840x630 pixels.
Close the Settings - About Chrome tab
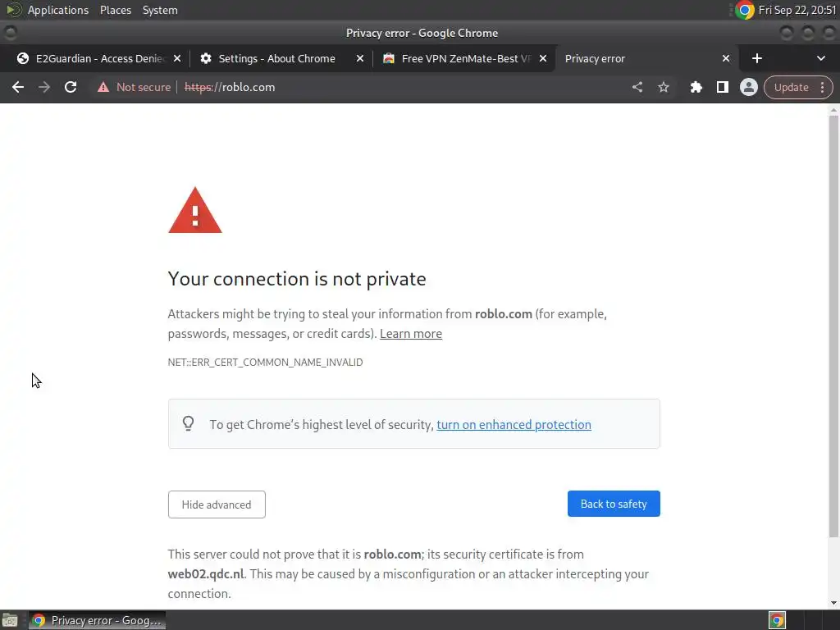(x=360, y=58)
